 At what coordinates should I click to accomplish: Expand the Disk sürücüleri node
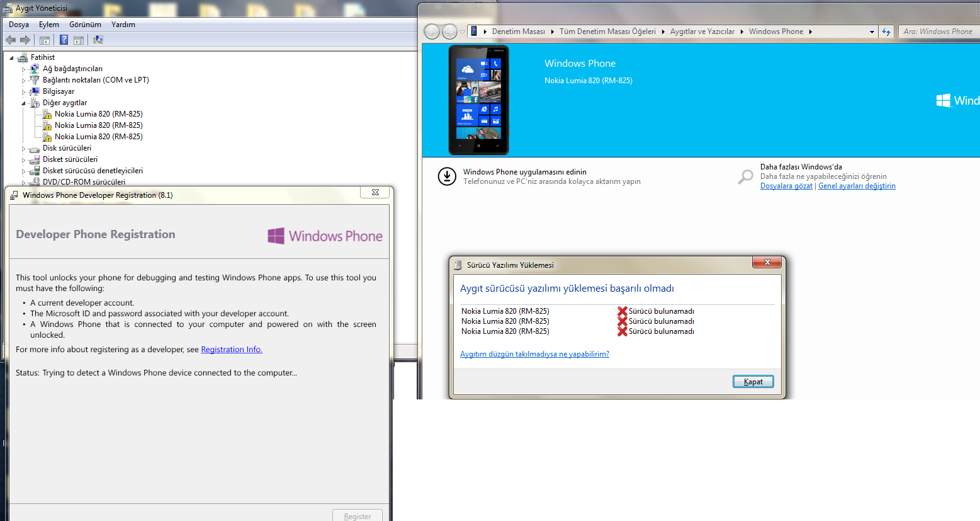coord(24,149)
